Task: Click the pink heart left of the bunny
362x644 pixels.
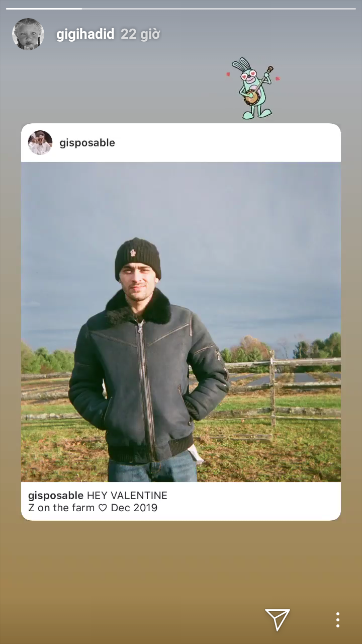Action: coord(228,74)
